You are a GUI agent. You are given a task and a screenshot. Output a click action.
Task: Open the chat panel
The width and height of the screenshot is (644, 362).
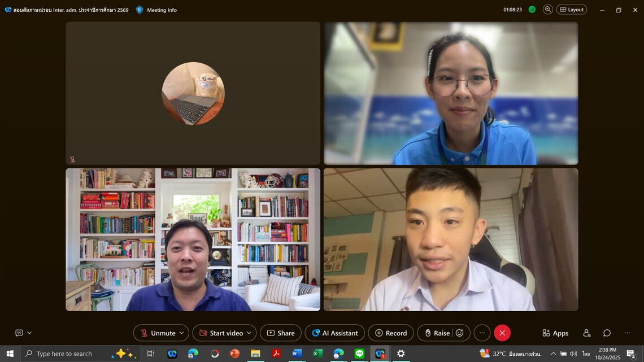point(607,333)
